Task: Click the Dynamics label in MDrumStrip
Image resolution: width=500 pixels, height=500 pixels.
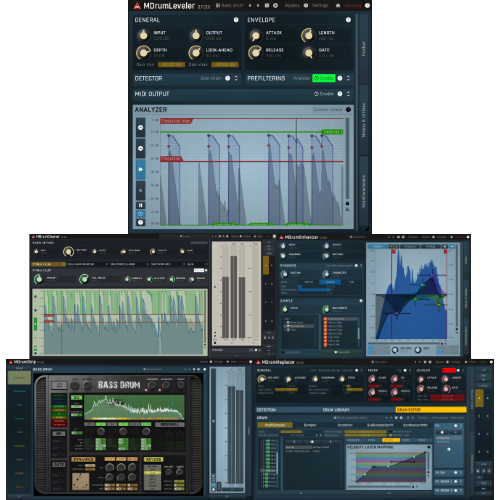Action: click(x=83, y=459)
